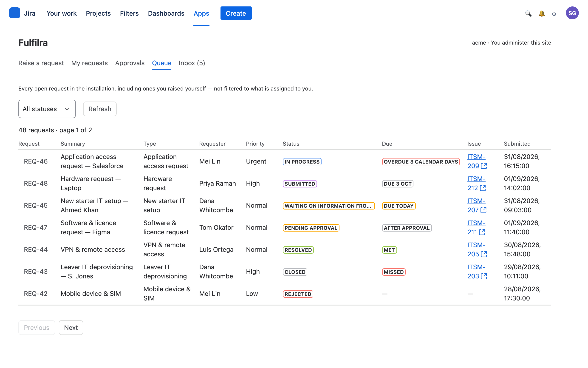The image size is (588, 368).
Task: Click the blue Create button
Action: (x=236, y=13)
